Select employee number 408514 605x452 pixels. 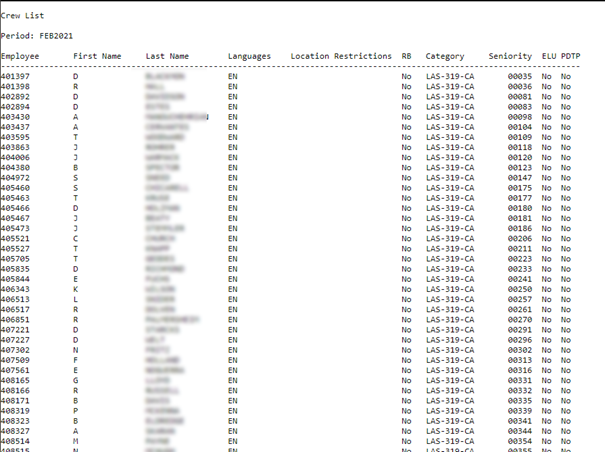(x=15, y=441)
